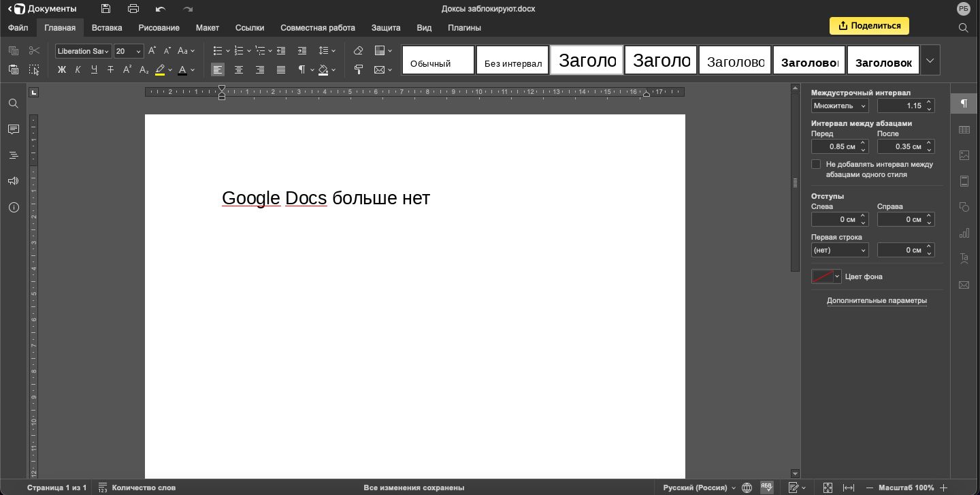
Task: Toggle the АБВ spell checking button
Action: point(766,488)
